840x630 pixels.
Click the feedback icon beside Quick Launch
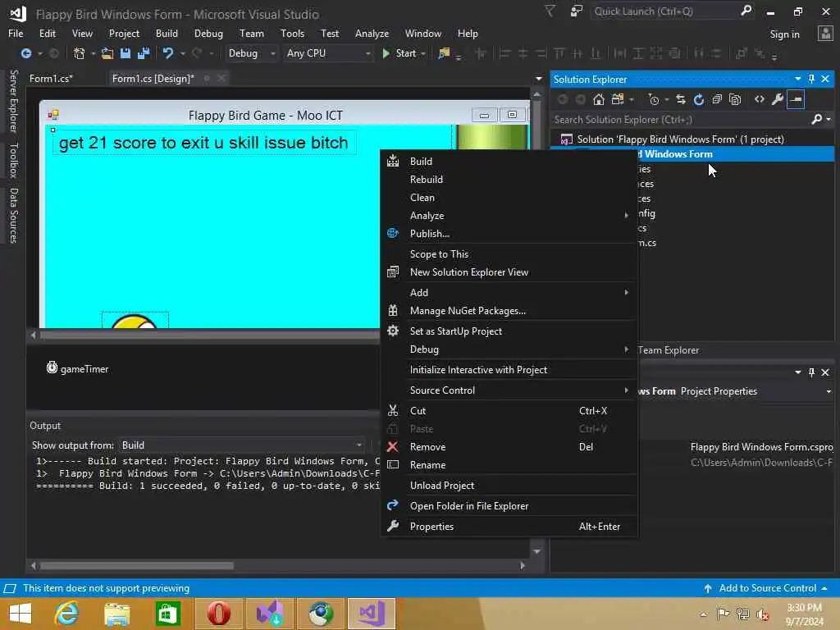576,11
